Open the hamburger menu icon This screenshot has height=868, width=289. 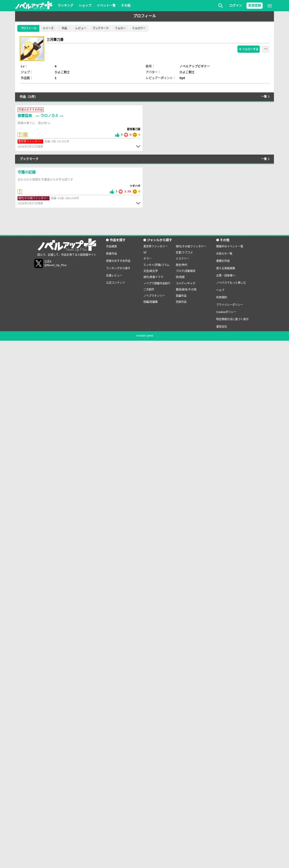click(269, 6)
